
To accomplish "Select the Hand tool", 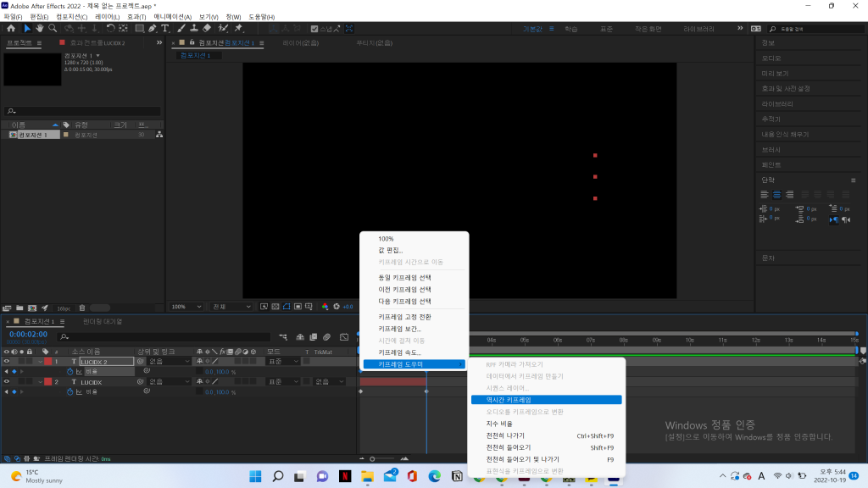I will coord(40,28).
